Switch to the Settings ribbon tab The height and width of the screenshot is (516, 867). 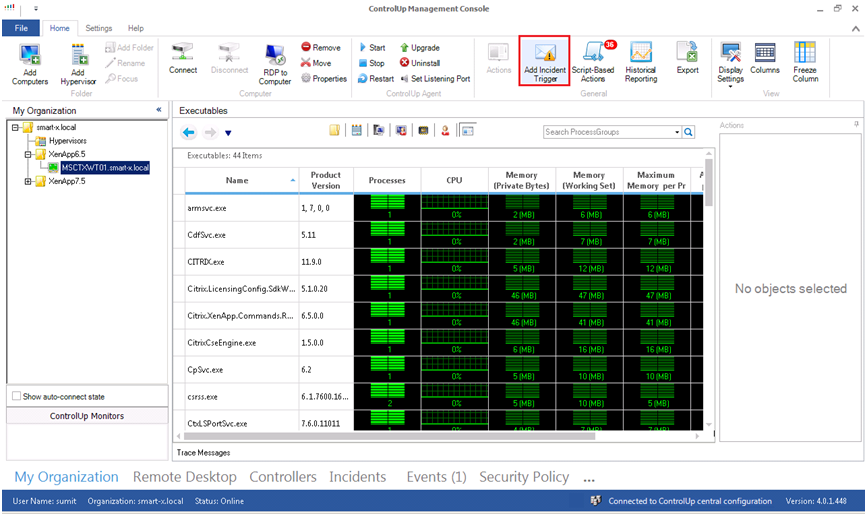point(98,28)
